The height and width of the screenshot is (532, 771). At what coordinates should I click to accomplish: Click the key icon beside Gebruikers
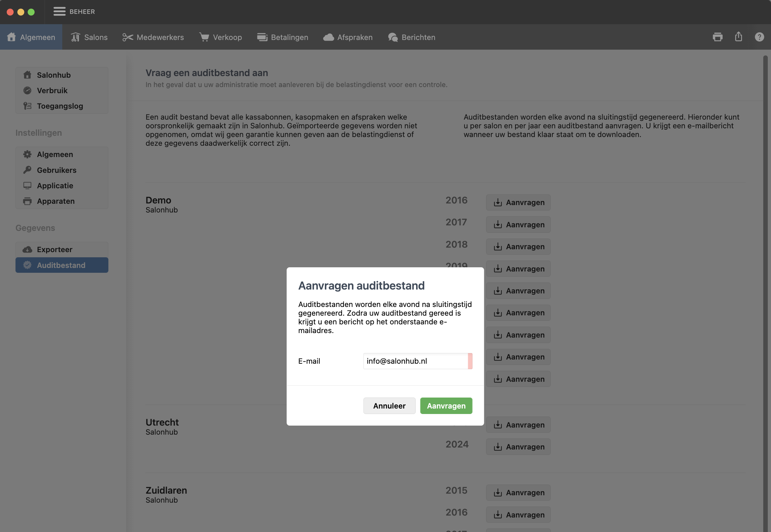pos(27,170)
